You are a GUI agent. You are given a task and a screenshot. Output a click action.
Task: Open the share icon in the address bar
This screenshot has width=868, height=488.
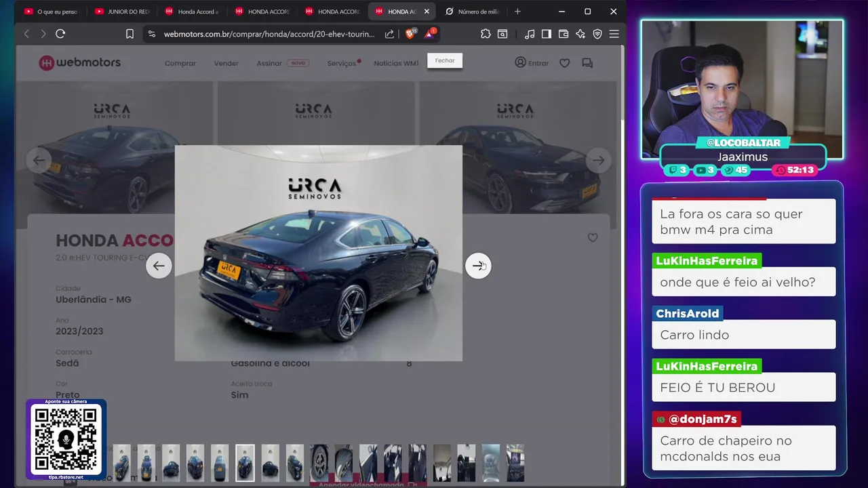pyautogui.click(x=389, y=34)
